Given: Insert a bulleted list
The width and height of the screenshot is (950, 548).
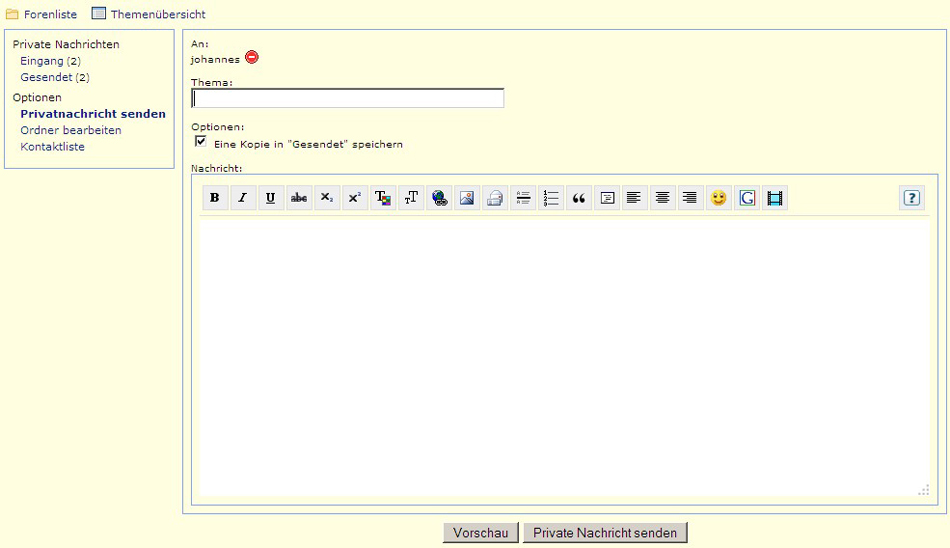Looking at the screenshot, I should tap(523, 198).
